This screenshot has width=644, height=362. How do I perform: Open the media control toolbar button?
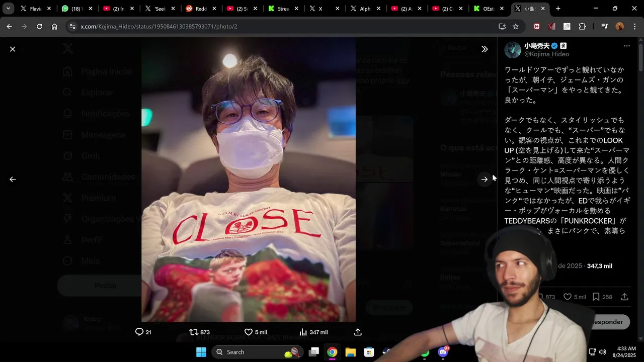point(605,26)
